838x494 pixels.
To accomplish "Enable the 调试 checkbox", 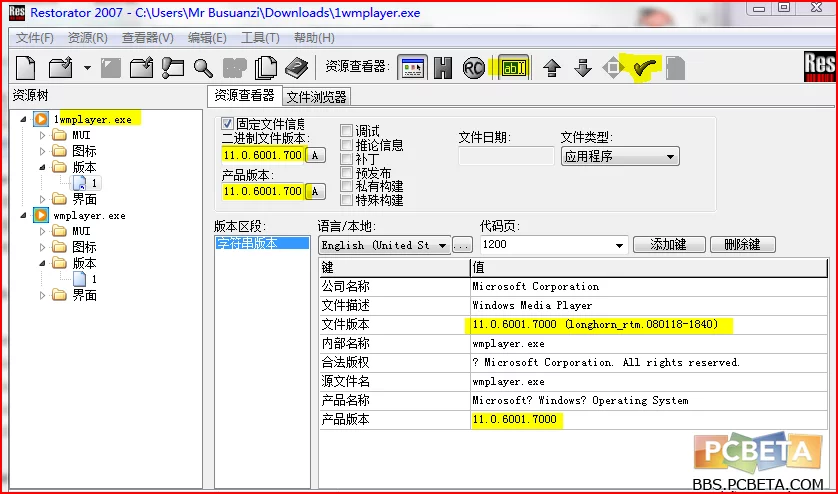I will point(346,130).
